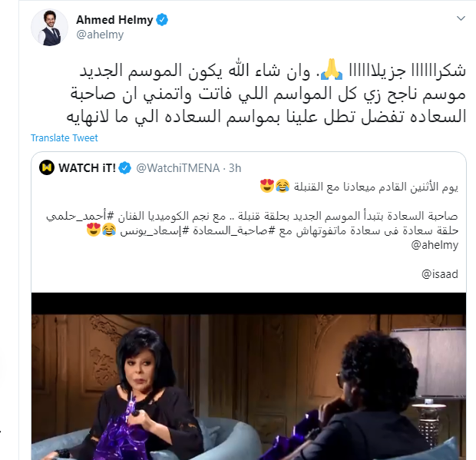Click the @WatchiTMENA handle
476x460 pixels.
click(x=178, y=168)
